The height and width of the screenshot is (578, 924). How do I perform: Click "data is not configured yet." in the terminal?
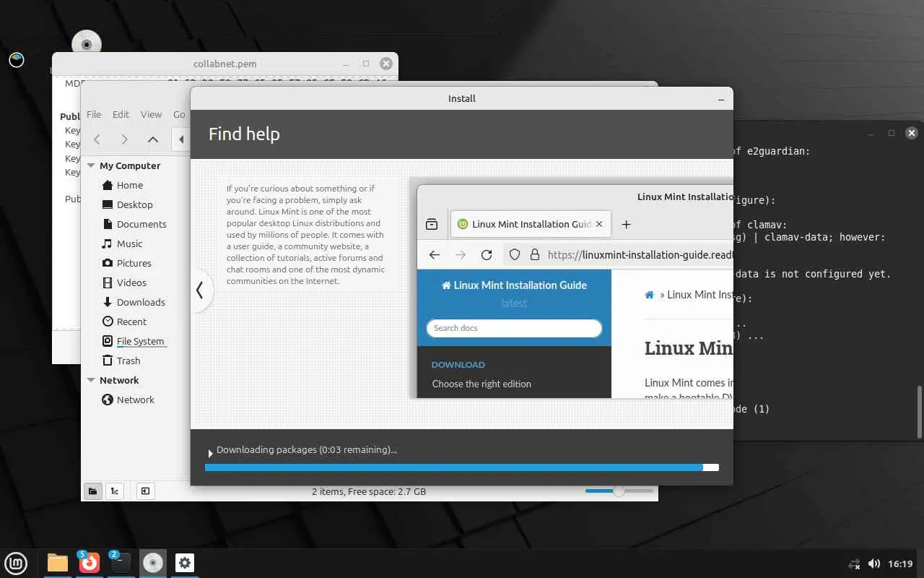[x=814, y=274]
